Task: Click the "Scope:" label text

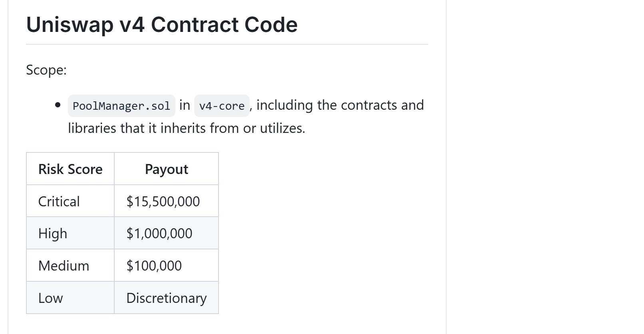Action: point(46,70)
